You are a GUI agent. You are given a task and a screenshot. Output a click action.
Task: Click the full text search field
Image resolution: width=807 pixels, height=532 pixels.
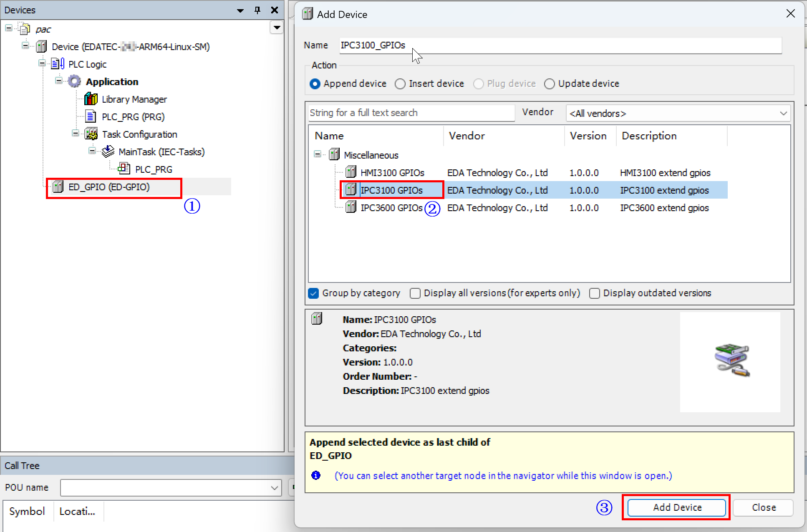(411, 113)
